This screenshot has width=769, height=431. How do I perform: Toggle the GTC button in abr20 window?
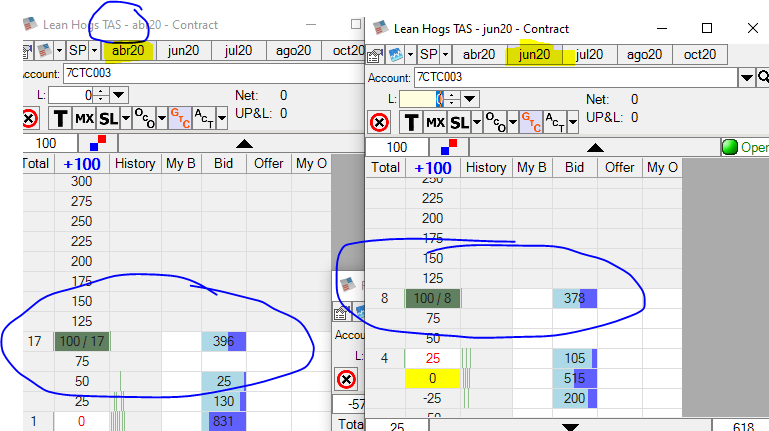(179, 119)
